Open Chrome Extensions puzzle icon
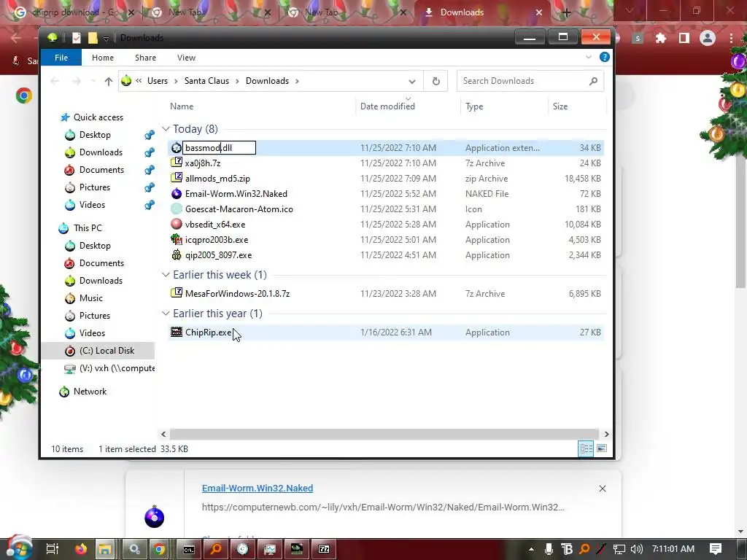The height and width of the screenshot is (560, 747). [661, 38]
